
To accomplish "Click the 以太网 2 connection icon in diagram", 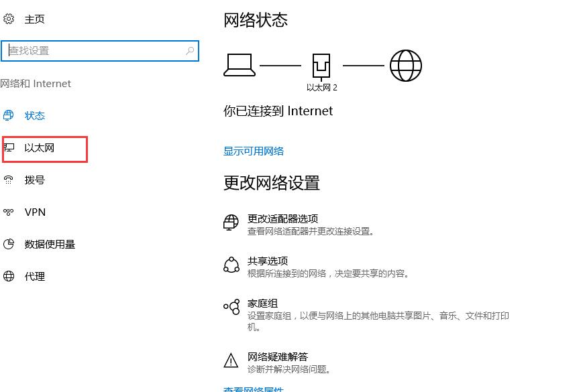I will click(321, 65).
